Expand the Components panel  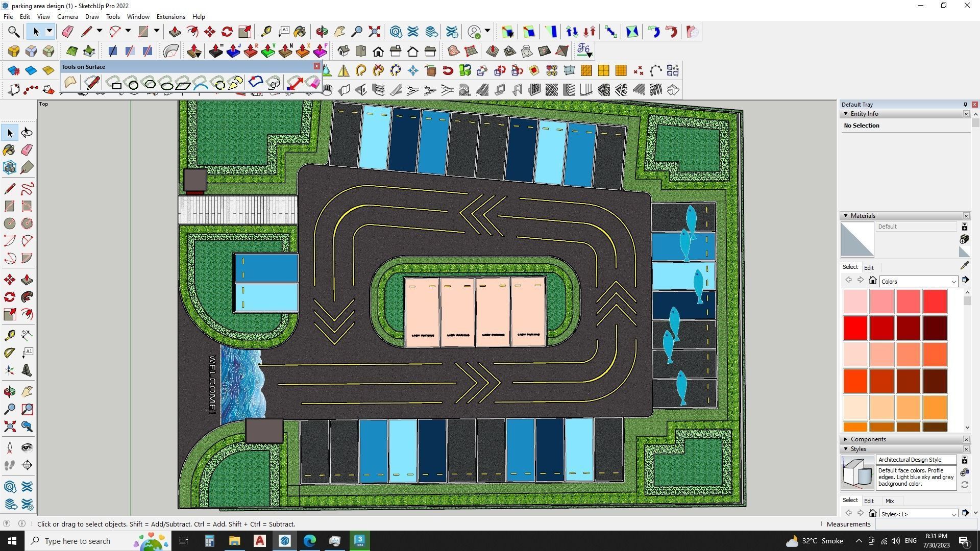[x=846, y=439]
